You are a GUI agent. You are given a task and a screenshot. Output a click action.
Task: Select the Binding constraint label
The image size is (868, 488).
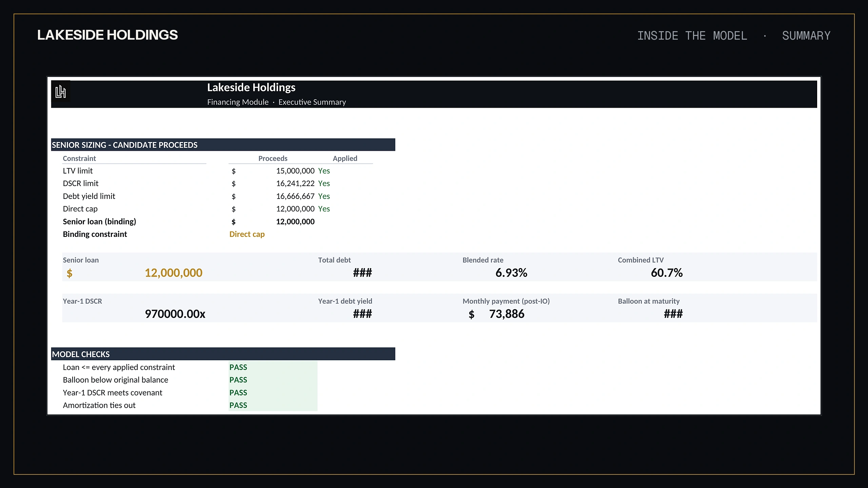point(95,234)
